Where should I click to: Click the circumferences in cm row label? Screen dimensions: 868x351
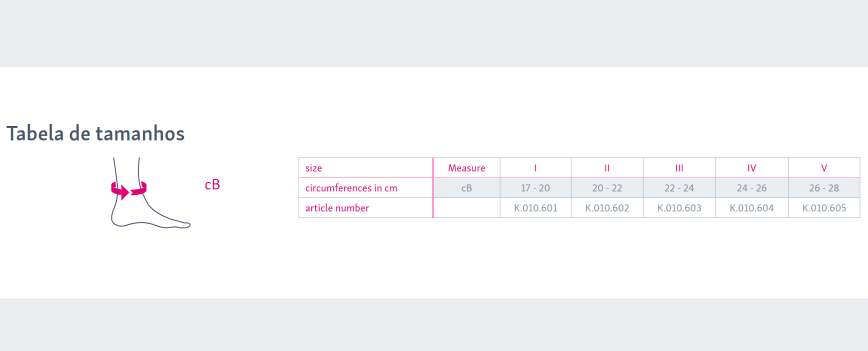[x=351, y=188]
